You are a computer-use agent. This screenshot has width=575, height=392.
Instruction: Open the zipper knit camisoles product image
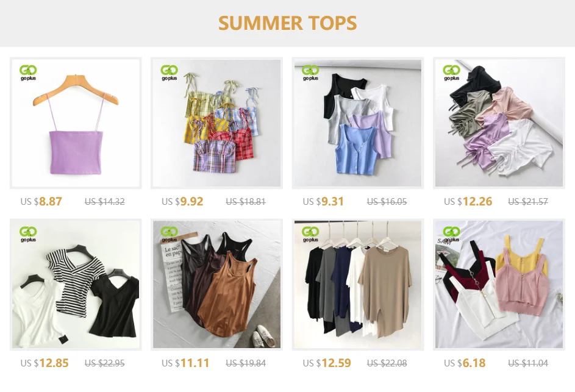499,285
